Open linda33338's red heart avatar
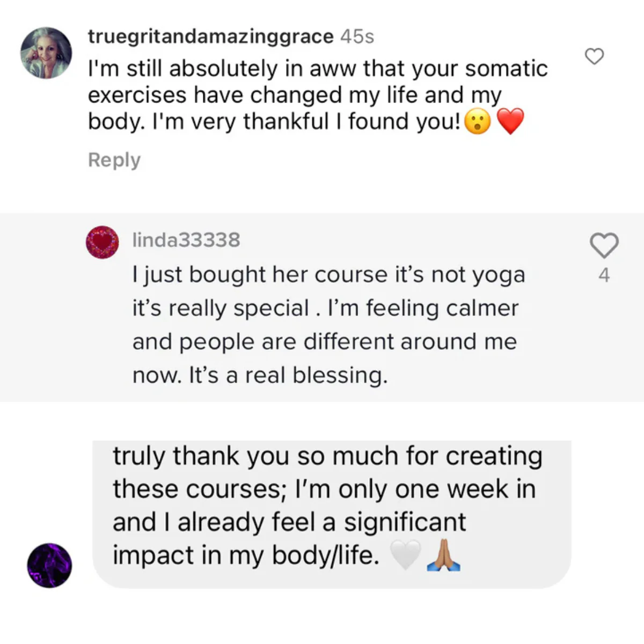 pos(102,242)
